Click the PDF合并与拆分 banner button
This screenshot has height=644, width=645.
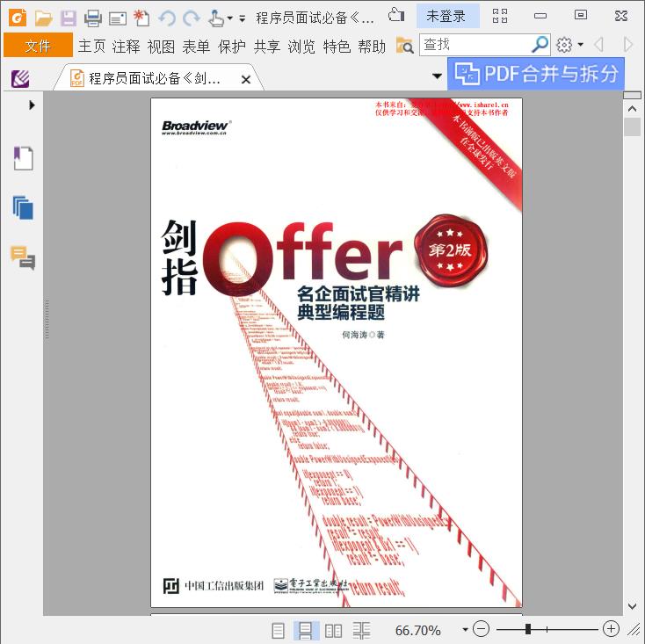[x=536, y=74]
